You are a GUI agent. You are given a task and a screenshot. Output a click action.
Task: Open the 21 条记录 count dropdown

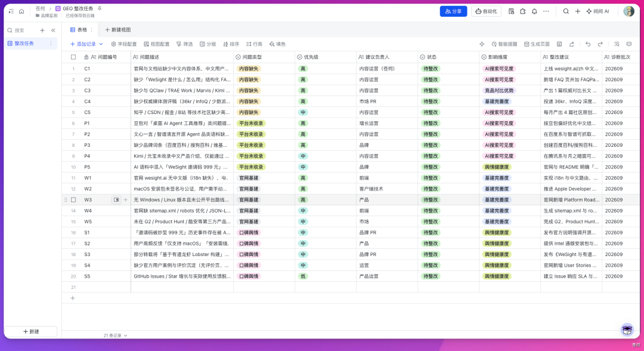click(x=115, y=335)
